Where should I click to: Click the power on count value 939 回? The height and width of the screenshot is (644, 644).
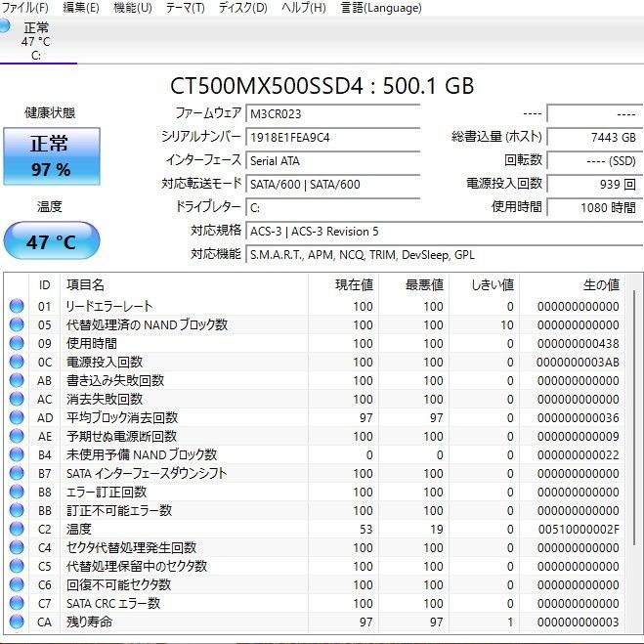point(595,184)
